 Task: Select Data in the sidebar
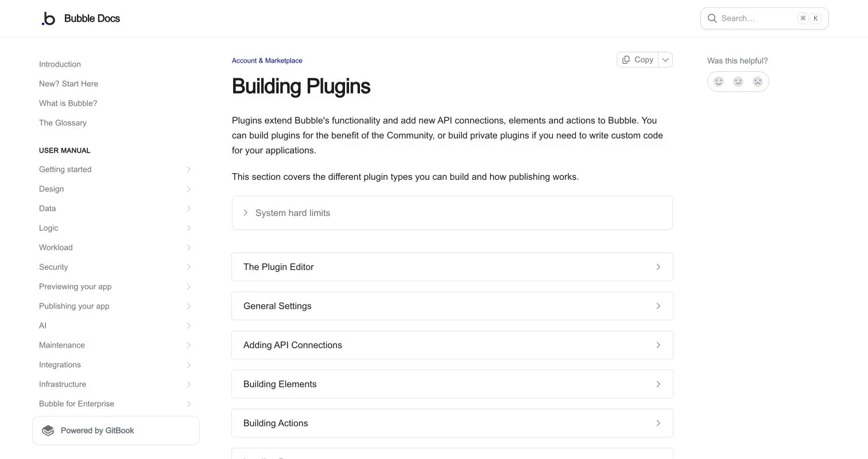click(x=47, y=209)
